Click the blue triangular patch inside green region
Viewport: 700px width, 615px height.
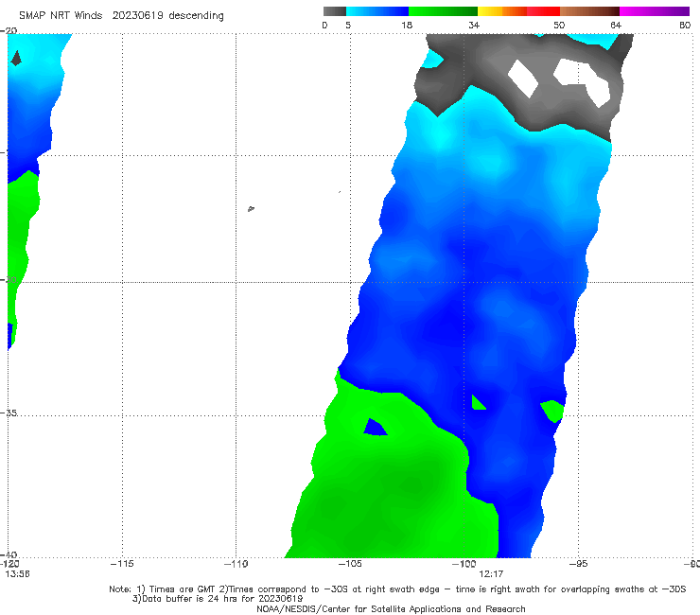coord(375,428)
